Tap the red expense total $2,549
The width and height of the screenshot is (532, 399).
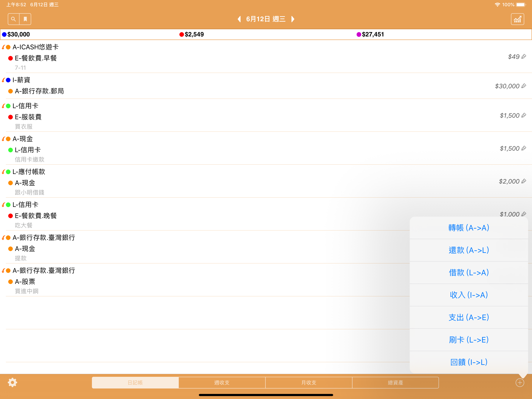tap(192, 34)
